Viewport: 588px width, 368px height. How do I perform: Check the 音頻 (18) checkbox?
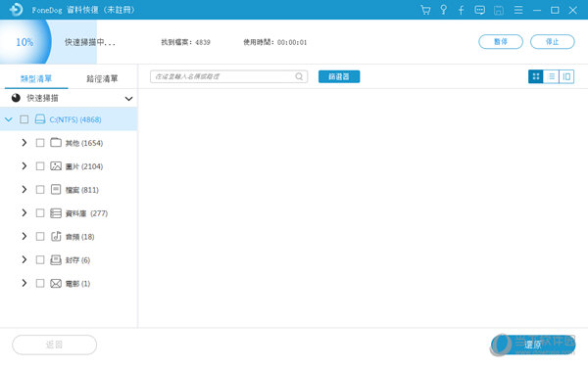click(40, 236)
